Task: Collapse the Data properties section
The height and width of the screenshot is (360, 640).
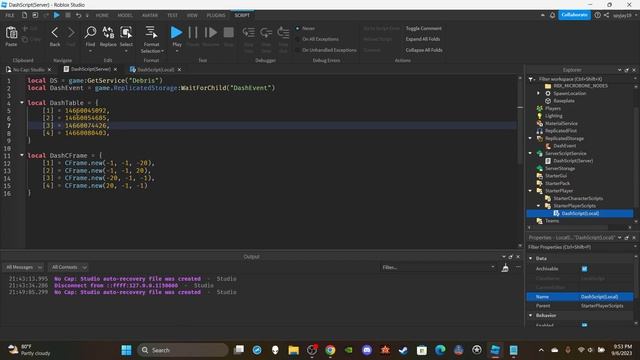Action: pyautogui.click(x=531, y=258)
